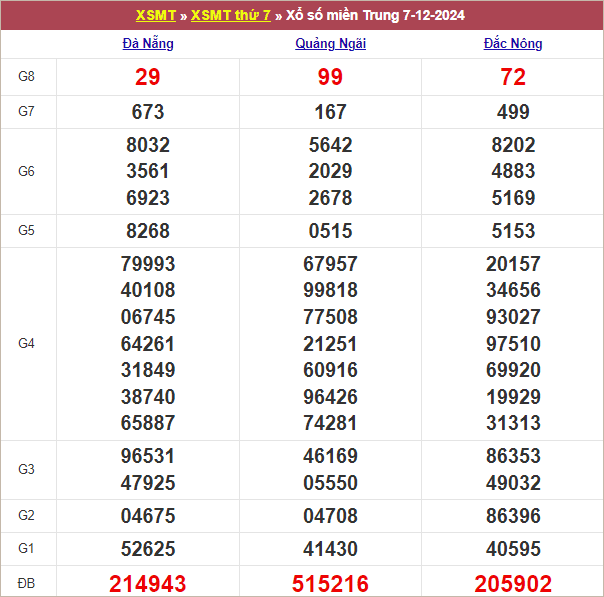Click G4 number 74281
Screen dimensions: 604x597
(331, 423)
